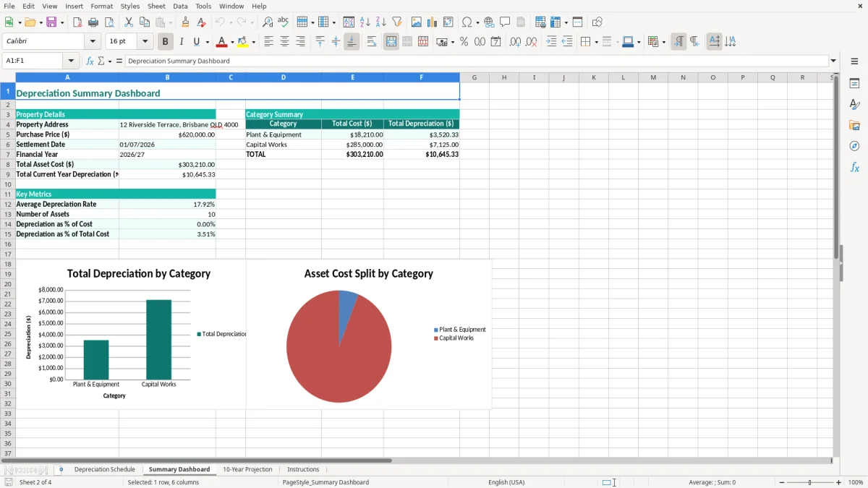Format as percent
Screen dimensions: 868x488
click(x=464, y=42)
